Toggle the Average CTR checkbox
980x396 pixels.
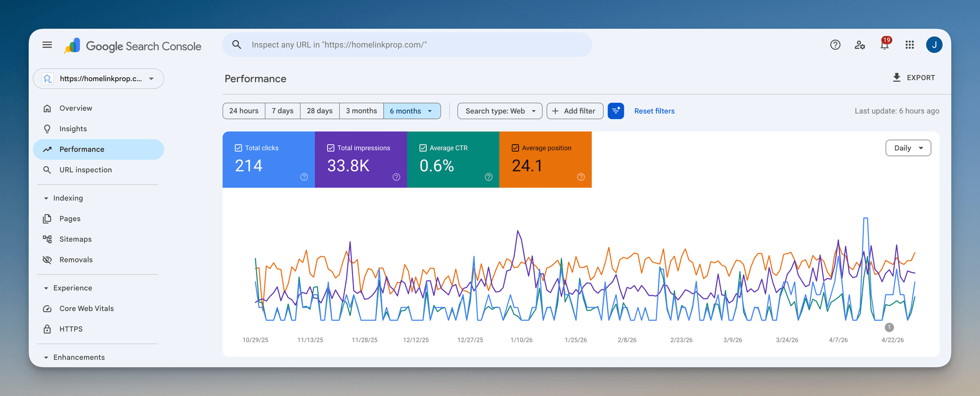[423, 148]
